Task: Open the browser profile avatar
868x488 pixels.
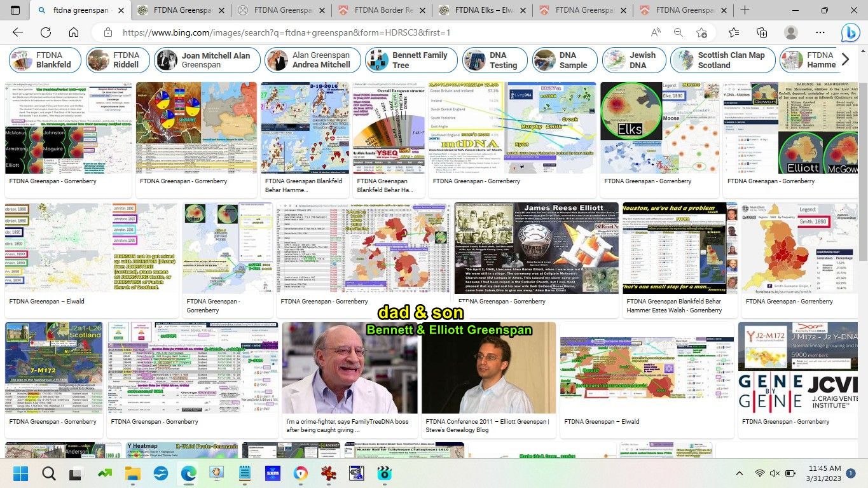Action: pyautogui.click(x=791, y=32)
